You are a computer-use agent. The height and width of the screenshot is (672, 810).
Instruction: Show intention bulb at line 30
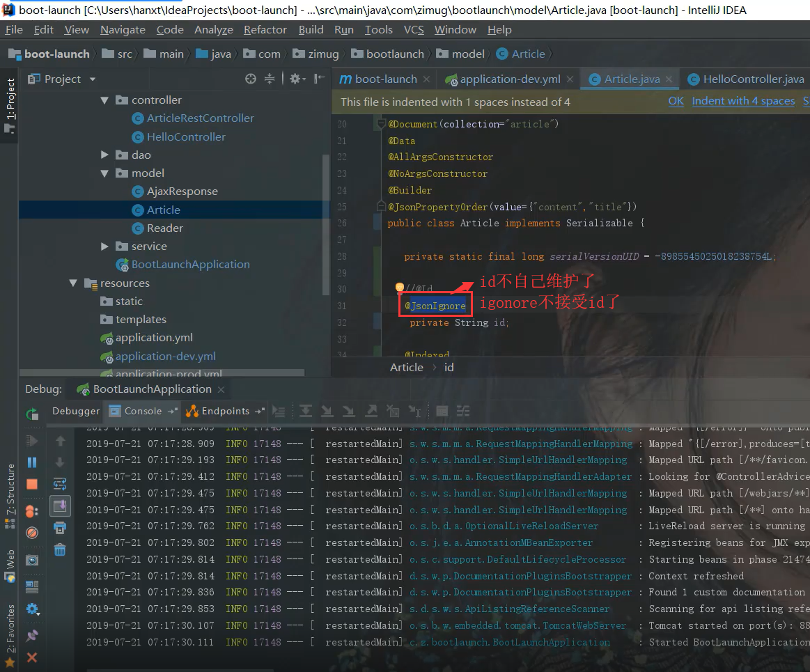pyautogui.click(x=399, y=287)
